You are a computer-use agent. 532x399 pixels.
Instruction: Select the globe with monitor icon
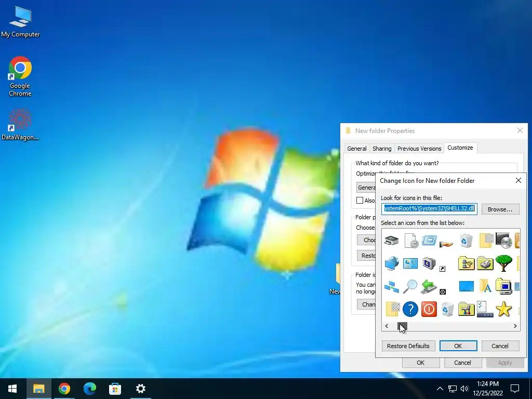click(x=392, y=263)
